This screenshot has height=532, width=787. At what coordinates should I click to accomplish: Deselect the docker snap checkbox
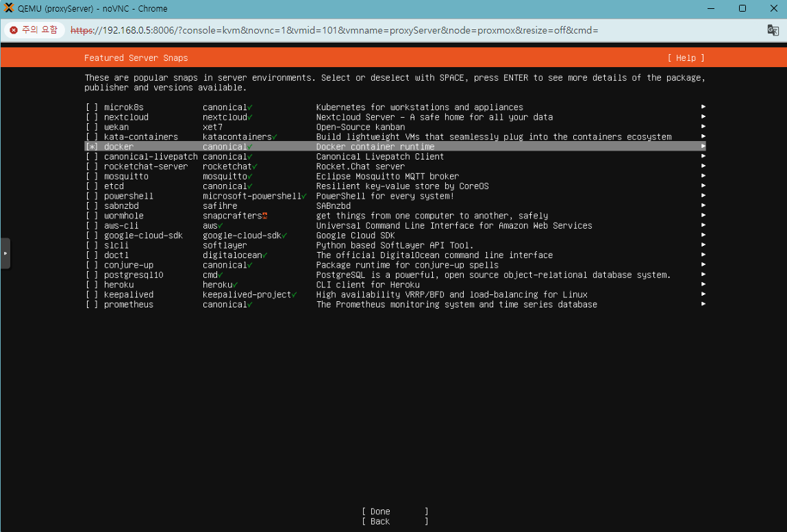(92, 147)
